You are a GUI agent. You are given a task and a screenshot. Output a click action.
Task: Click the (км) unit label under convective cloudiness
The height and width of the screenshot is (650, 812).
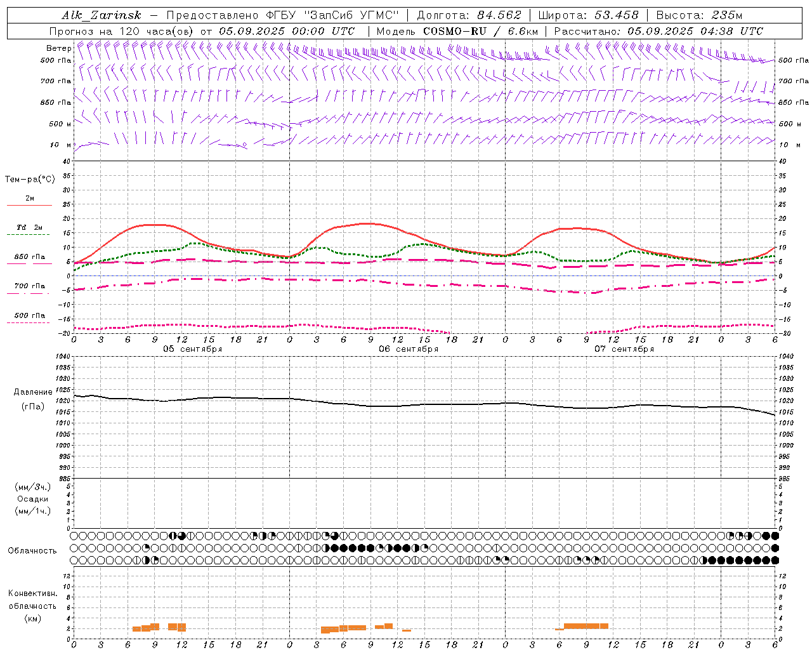pos(32,618)
